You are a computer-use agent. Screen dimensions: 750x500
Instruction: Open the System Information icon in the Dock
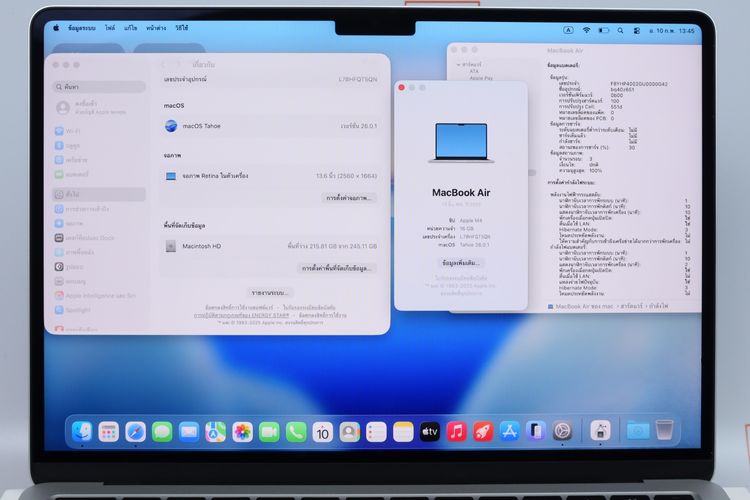pos(600,432)
